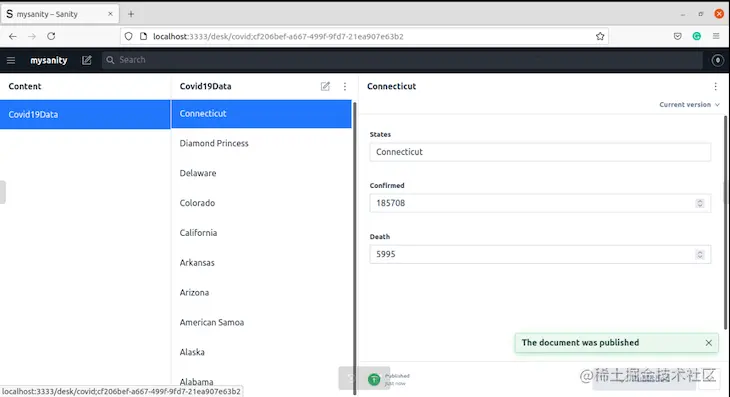Go forward in browser history

pyautogui.click(x=32, y=36)
